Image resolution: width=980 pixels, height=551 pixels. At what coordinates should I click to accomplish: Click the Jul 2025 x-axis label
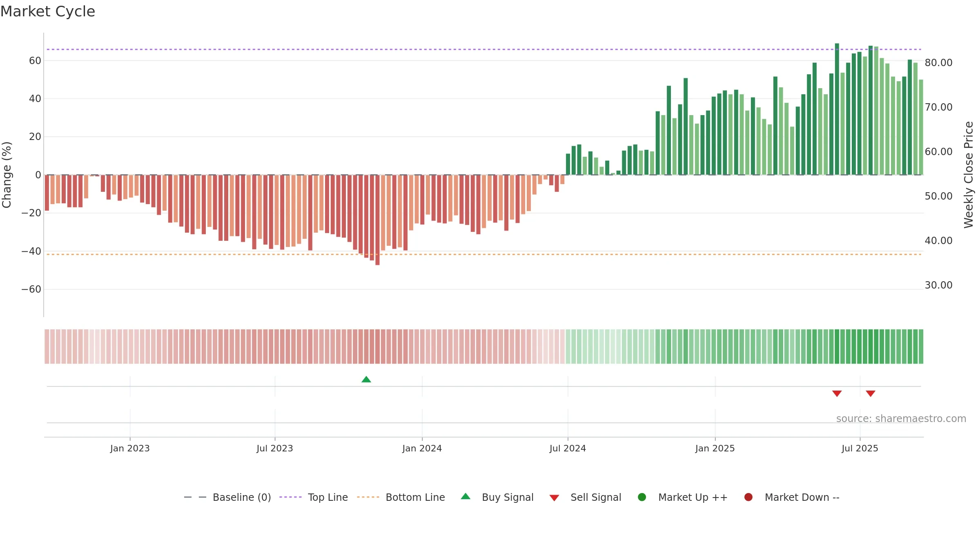[860, 449]
